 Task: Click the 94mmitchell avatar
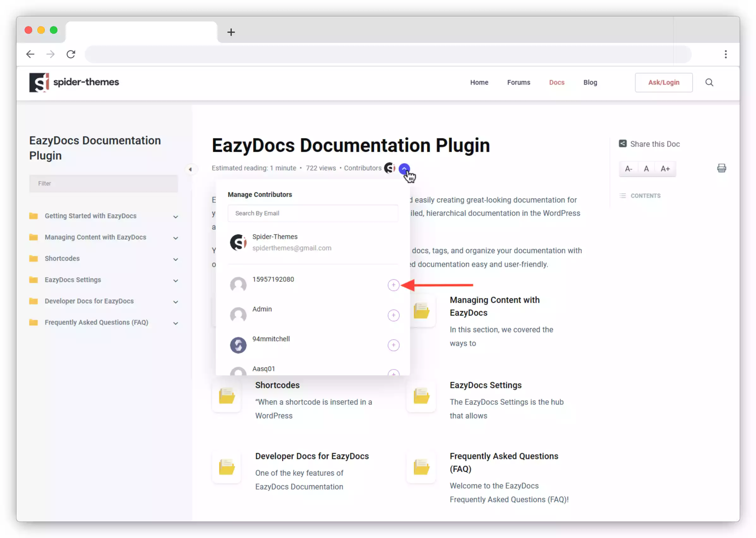238,345
